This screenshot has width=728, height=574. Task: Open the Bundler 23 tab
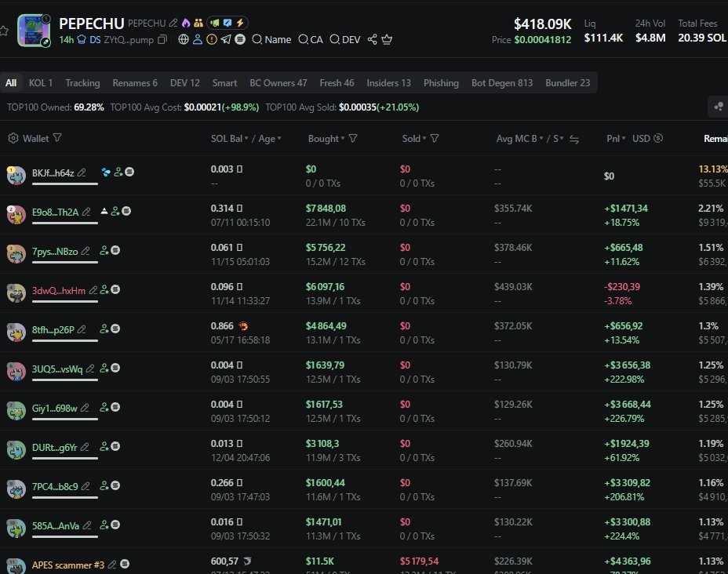pyautogui.click(x=568, y=83)
